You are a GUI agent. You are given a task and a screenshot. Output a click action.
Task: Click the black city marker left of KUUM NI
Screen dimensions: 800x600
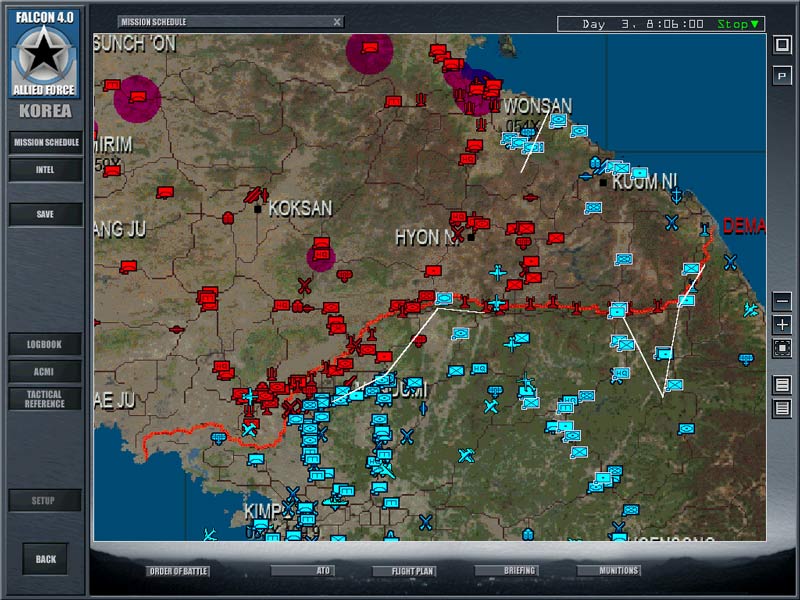[x=603, y=182]
